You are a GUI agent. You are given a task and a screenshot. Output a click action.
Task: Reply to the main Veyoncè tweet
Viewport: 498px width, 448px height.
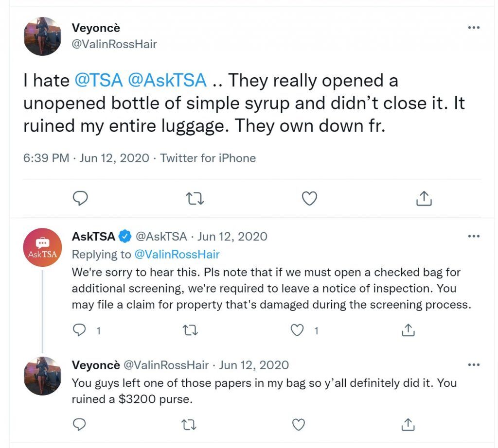(x=80, y=199)
